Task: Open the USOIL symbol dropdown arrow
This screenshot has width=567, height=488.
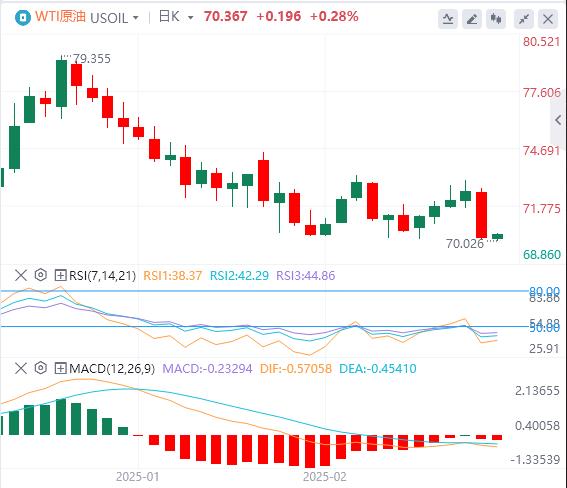Action: (x=136, y=18)
